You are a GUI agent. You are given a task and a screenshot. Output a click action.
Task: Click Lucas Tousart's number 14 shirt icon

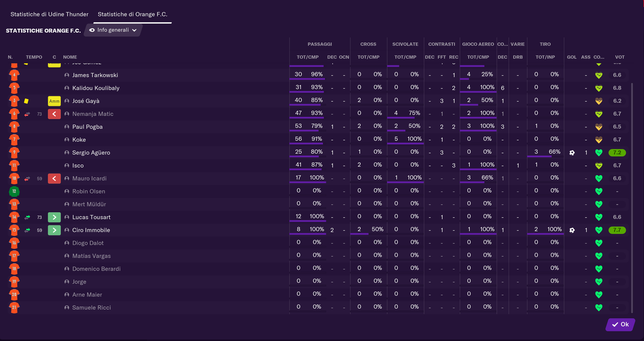(x=14, y=217)
